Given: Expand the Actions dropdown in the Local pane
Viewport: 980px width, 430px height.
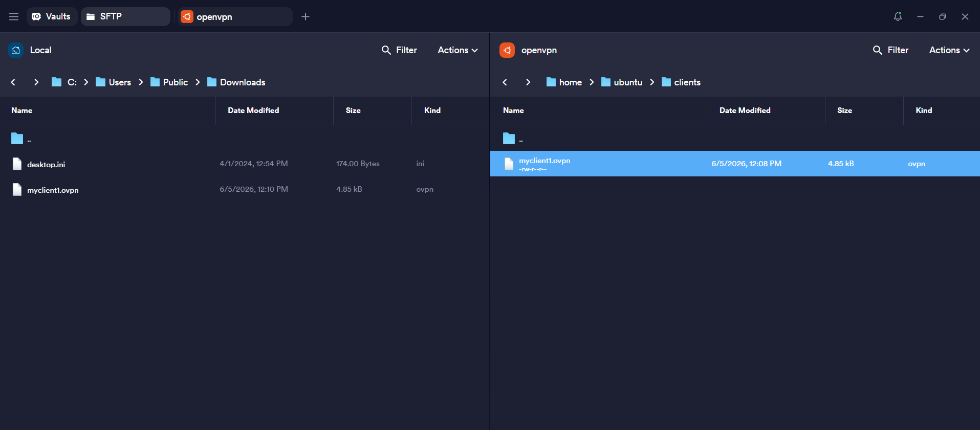Looking at the screenshot, I should (x=458, y=50).
